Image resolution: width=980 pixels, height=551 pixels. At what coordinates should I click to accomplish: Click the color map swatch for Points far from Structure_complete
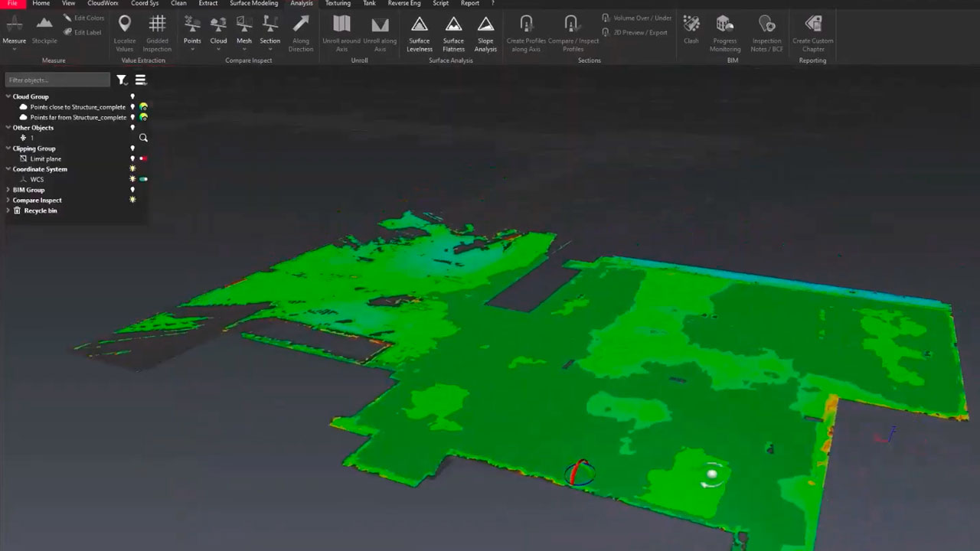[143, 117]
